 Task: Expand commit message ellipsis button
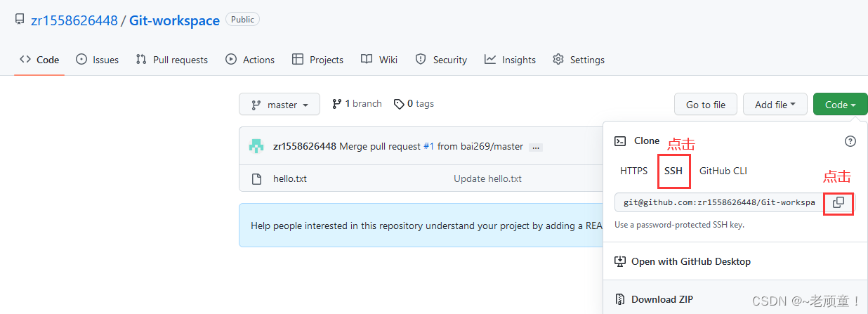[536, 147]
